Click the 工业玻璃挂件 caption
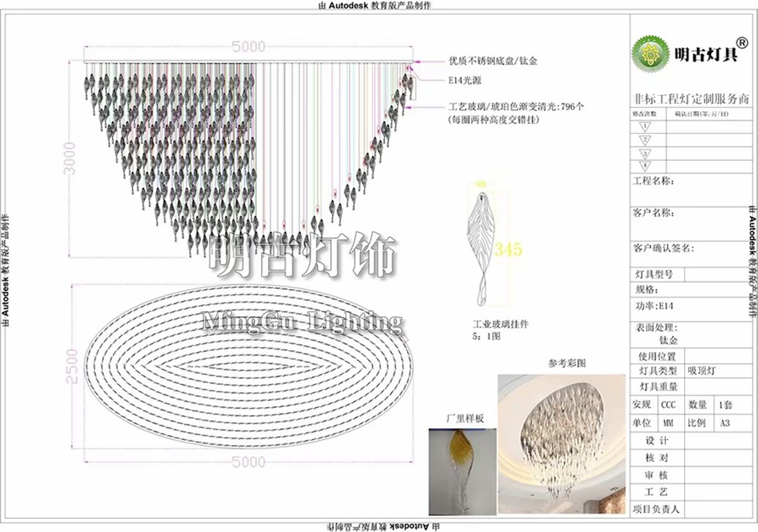The image size is (758, 532). point(500,324)
